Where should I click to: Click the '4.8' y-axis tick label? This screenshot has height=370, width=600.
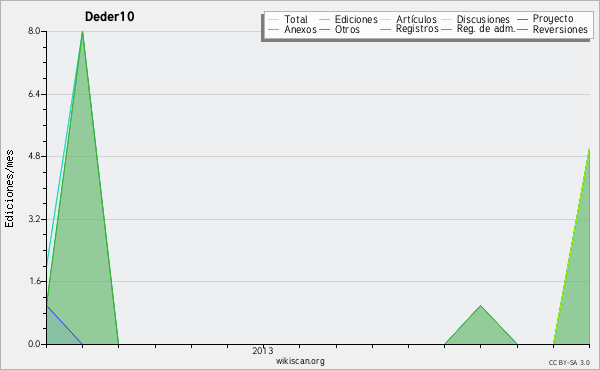(34, 156)
